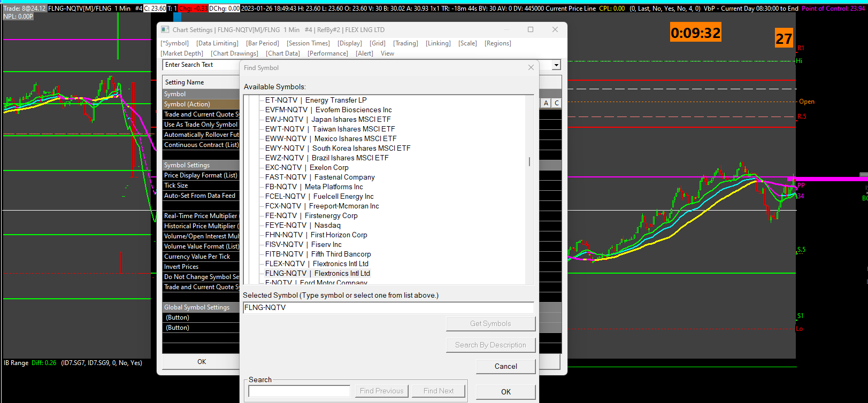868x403 pixels.
Task: Select FCEL-NQTV Fuelcell Energy symbol
Action: tap(319, 196)
